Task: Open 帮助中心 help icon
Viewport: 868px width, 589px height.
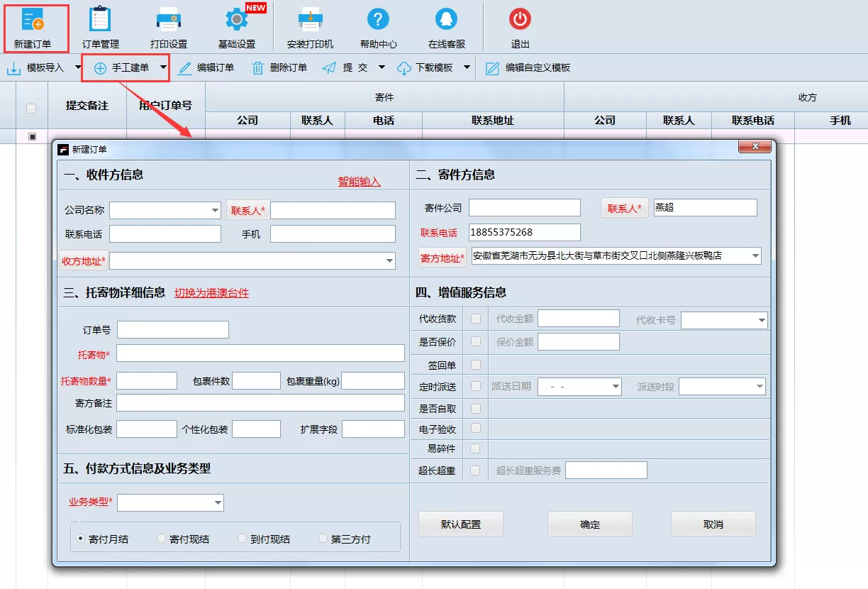Action: pos(379,20)
